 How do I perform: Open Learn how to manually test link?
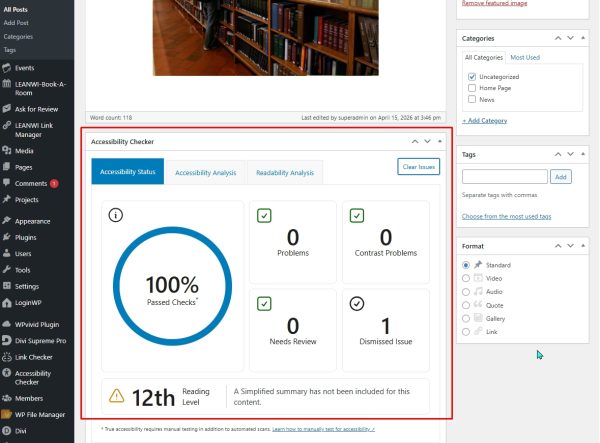(323, 429)
